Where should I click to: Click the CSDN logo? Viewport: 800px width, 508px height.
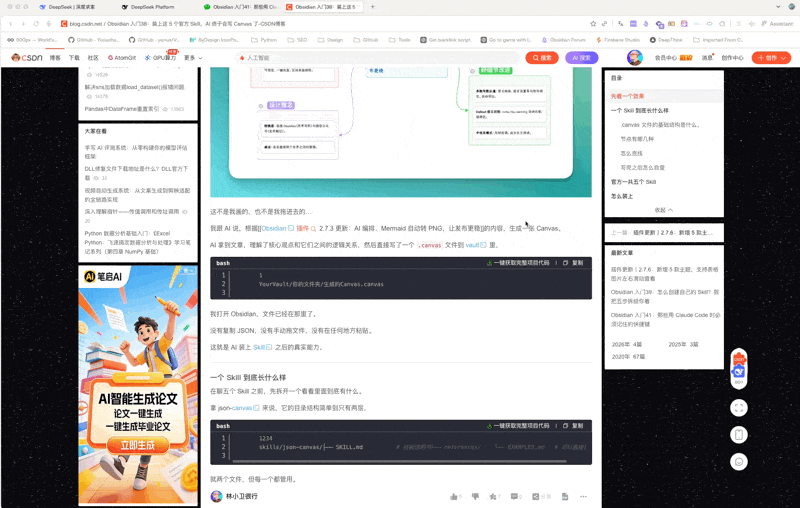point(27,58)
